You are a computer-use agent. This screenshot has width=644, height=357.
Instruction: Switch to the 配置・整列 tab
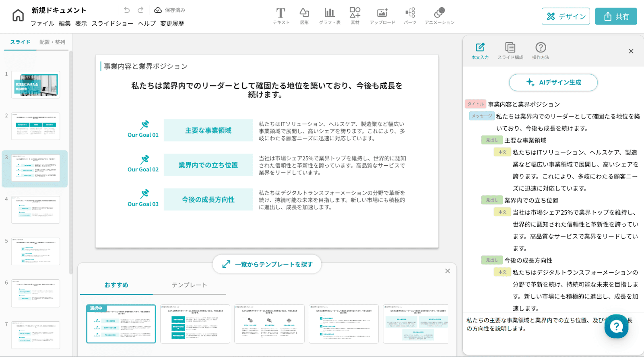(x=52, y=42)
